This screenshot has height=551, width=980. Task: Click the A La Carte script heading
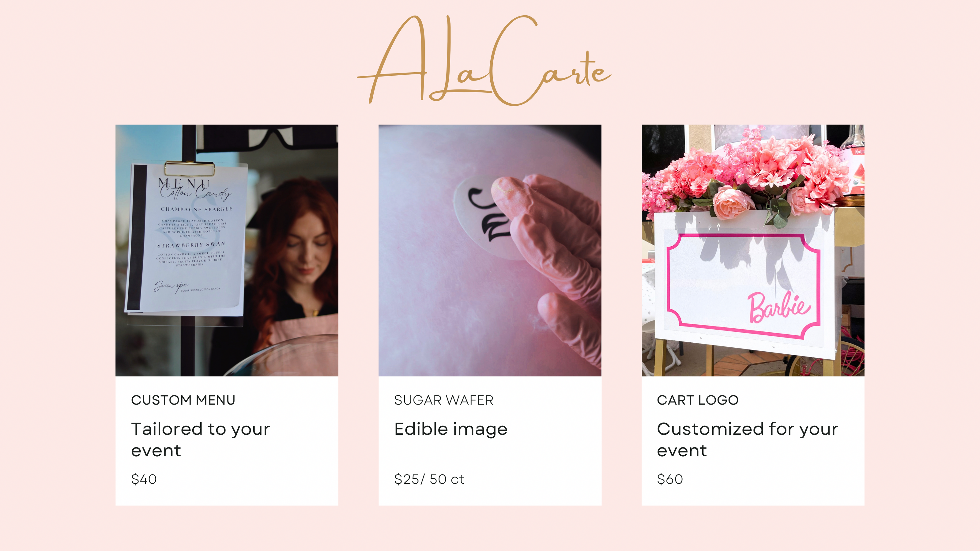coord(484,60)
